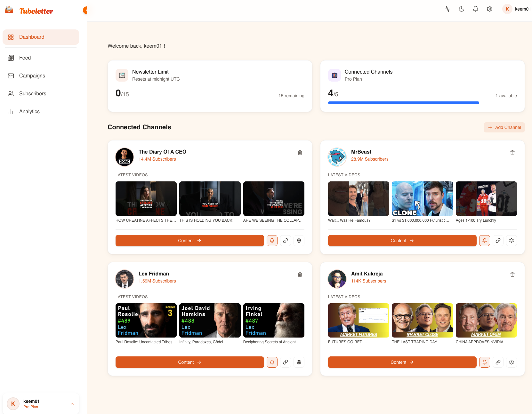The height and width of the screenshot is (414, 532).
Task: Collapse the keem01 account panel chevron
Action: [72, 404]
